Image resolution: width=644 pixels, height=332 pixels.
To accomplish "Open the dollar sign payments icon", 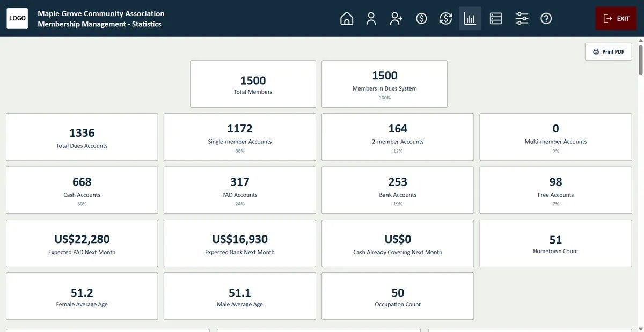I will coord(421,19).
